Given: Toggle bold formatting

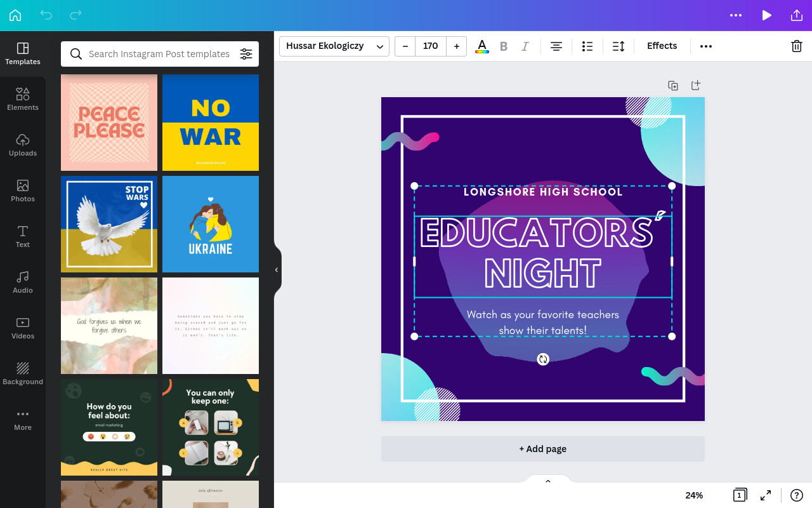Looking at the screenshot, I should click(504, 46).
